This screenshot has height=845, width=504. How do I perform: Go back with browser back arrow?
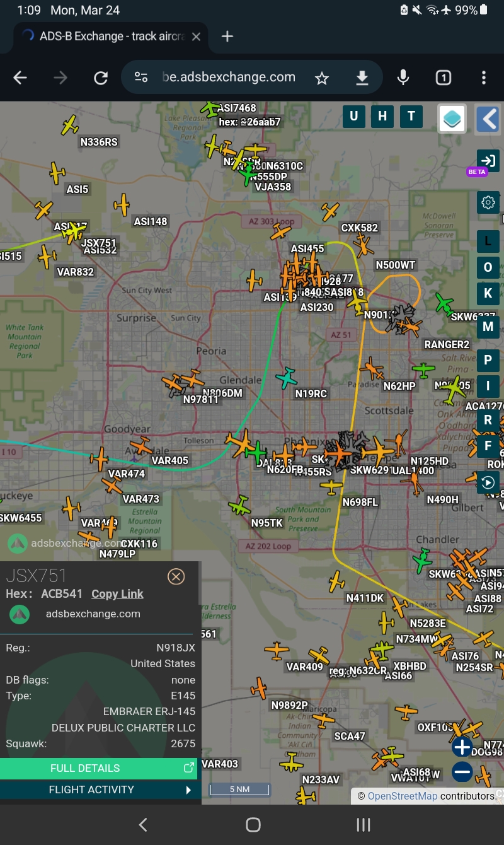[x=20, y=78]
